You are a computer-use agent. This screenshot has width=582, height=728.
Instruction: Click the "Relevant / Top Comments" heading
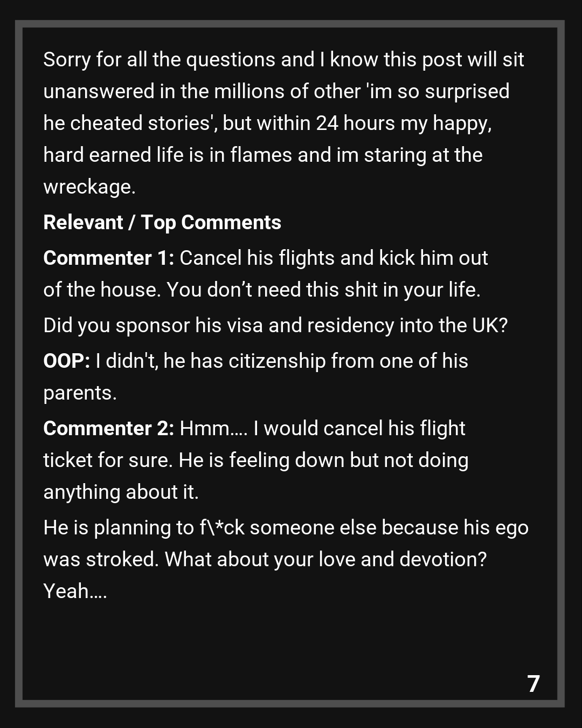click(162, 223)
